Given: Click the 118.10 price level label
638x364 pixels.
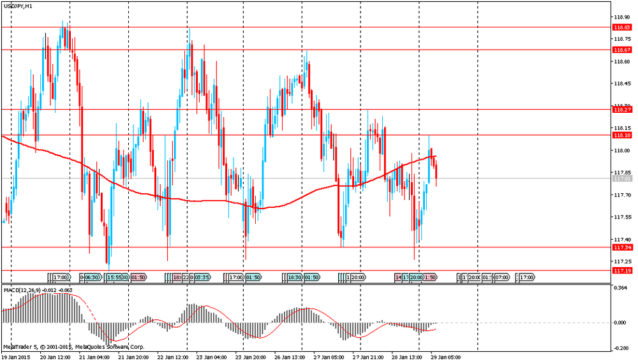Looking at the screenshot, I should (621, 135).
